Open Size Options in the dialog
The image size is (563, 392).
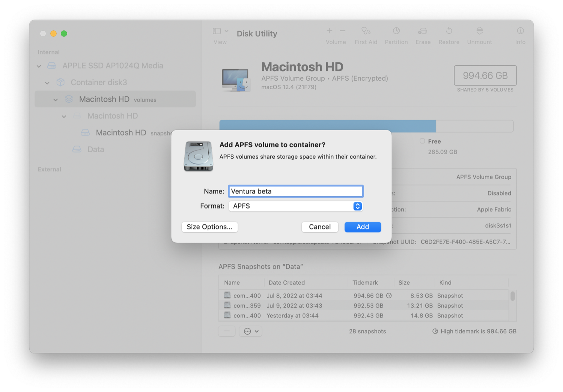coord(209,227)
